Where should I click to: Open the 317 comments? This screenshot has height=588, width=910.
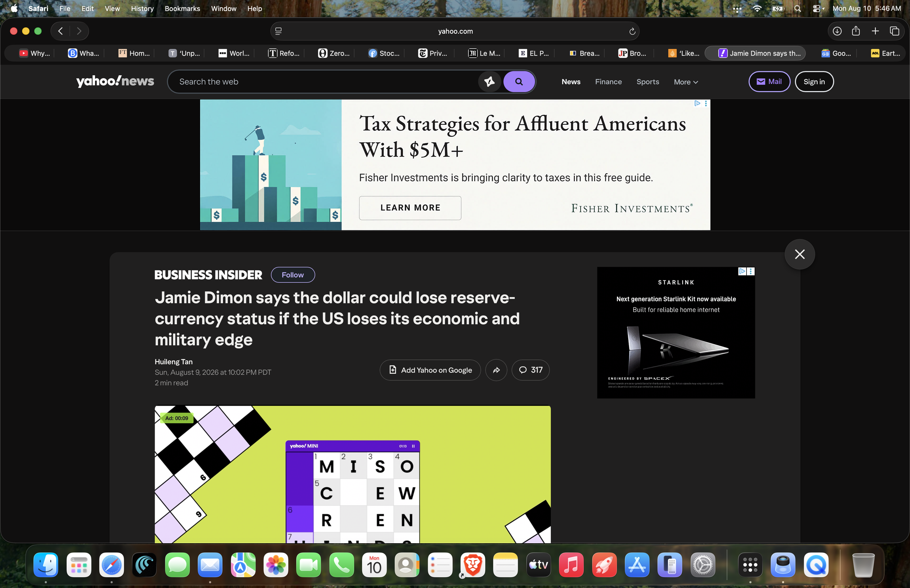point(530,370)
